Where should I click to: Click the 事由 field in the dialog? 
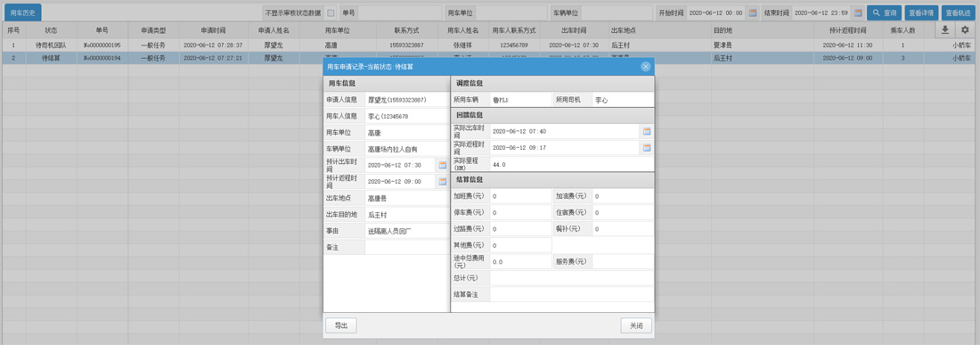click(406, 231)
